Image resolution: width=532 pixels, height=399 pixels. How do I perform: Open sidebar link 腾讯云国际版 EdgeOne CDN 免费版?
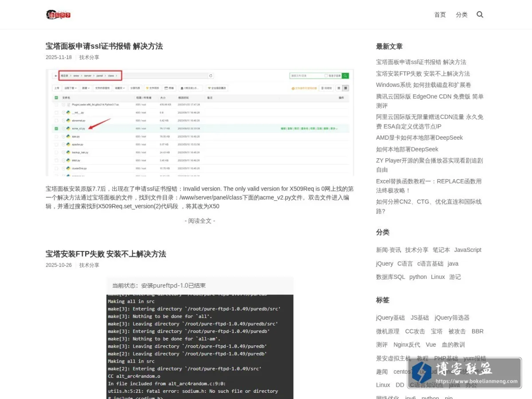pyautogui.click(x=430, y=101)
